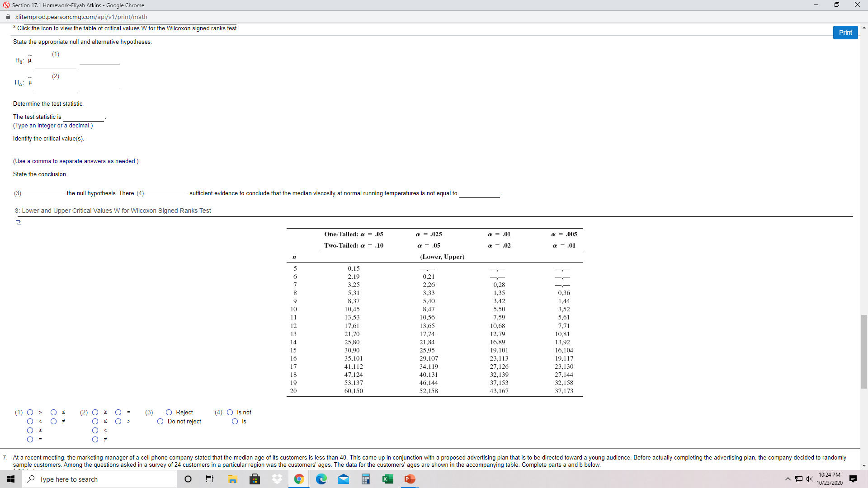
Task: Open PowerPoint from the taskbar
Action: pos(410,479)
